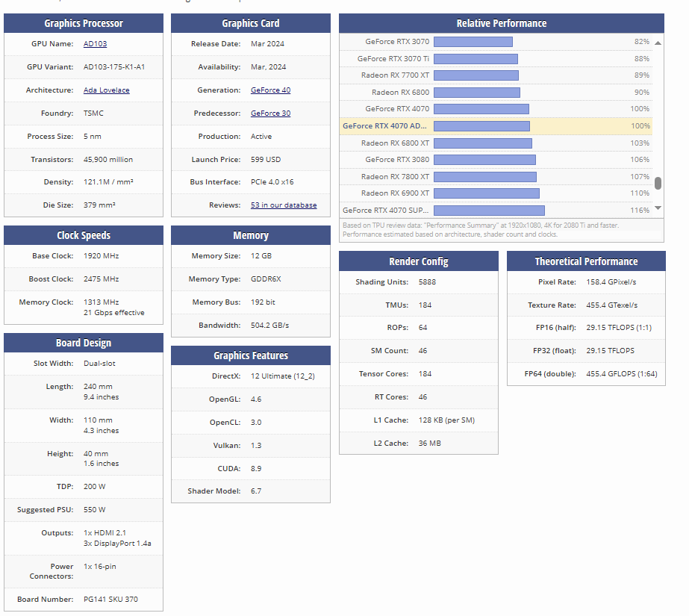The image size is (689, 616).
Task: Select the GeForce RTX 4070 SUP... entry
Action: (x=385, y=211)
